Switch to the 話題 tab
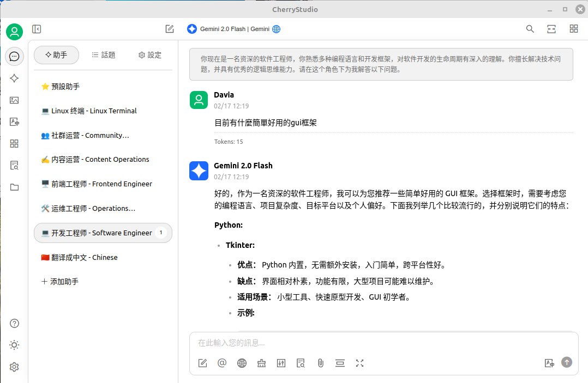This screenshot has height=383, width=588. 104,55
